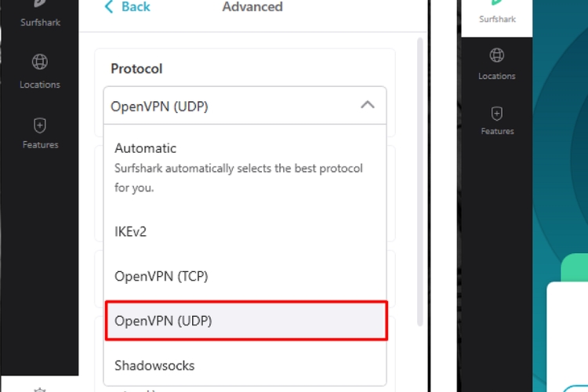Click the Surfshark text label in right window
The image size is (588, 392).
496,20
